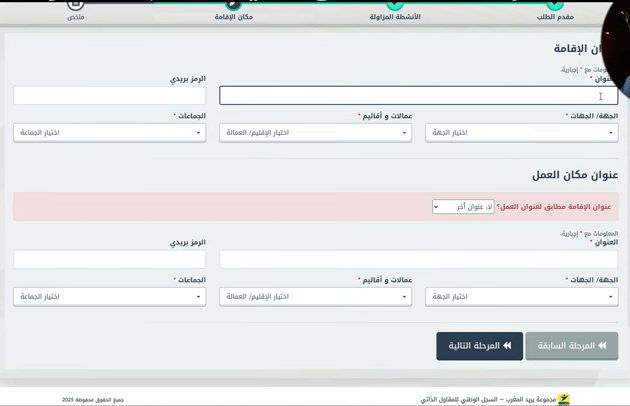
Task: Open the work address اختيار الجماعة dropdown
Action: point(109,297)
